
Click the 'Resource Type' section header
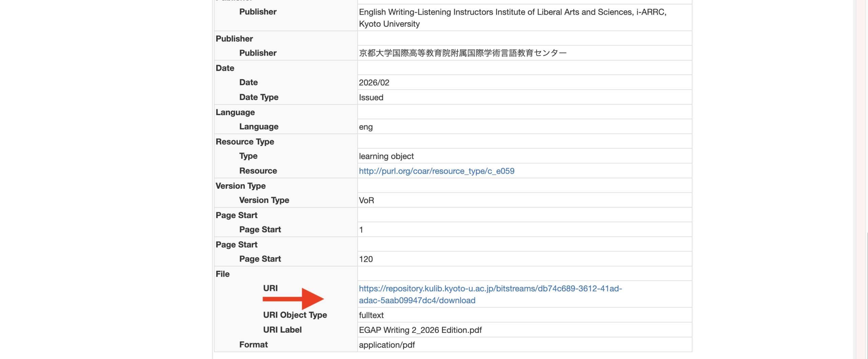coord(245,142)
